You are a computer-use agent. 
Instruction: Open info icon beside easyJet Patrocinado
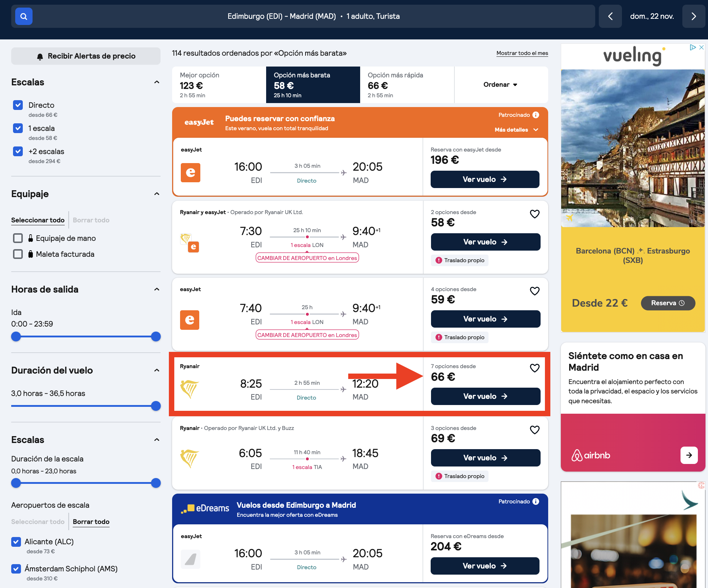tap(536, 115)
